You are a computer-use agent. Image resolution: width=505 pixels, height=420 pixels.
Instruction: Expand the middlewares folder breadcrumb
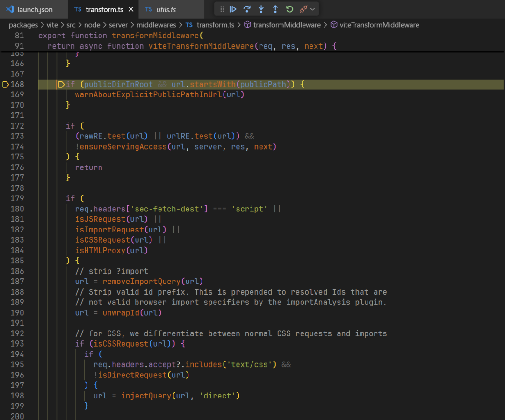pyautogui.click(x=156, y=25)
